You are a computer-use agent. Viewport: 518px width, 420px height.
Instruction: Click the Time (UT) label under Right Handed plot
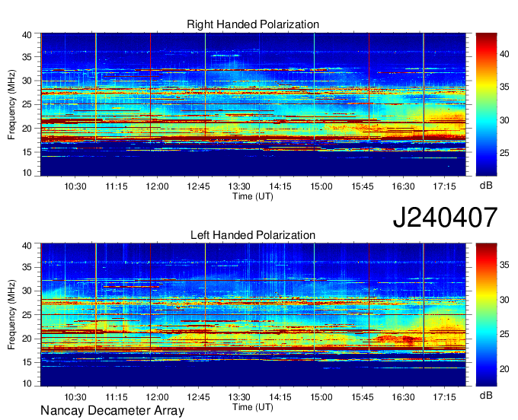pos(253,196)
